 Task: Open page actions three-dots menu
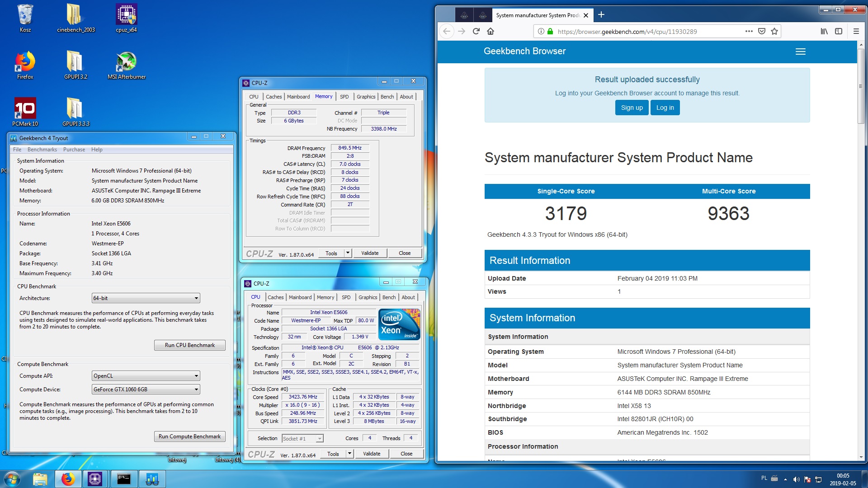[749, 31]
